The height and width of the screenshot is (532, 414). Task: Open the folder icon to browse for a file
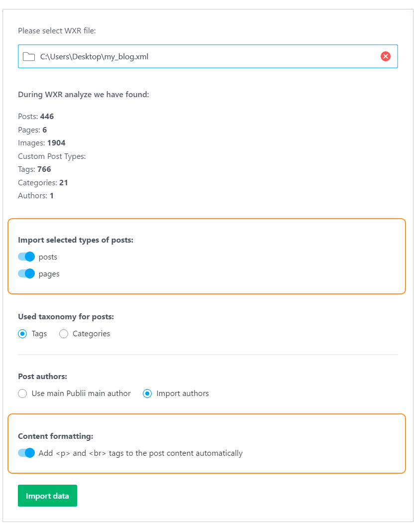[x=29, y=56]
